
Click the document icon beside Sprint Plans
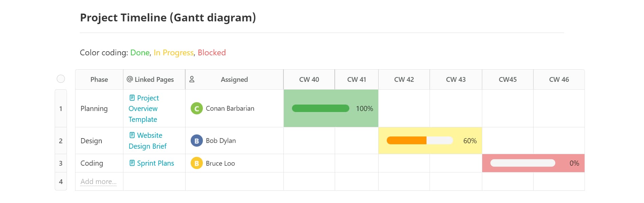132,163
